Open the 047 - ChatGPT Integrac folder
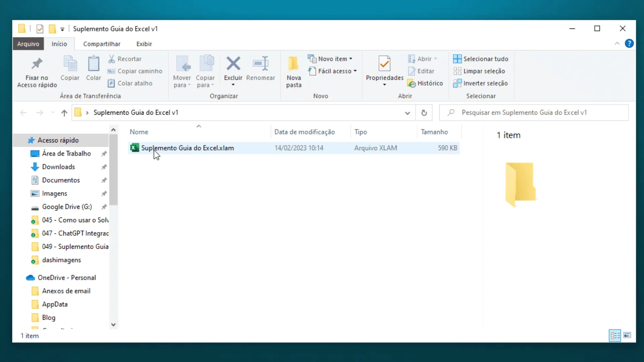This screenshot has width=644, height=362. click(x=70, y=233)
